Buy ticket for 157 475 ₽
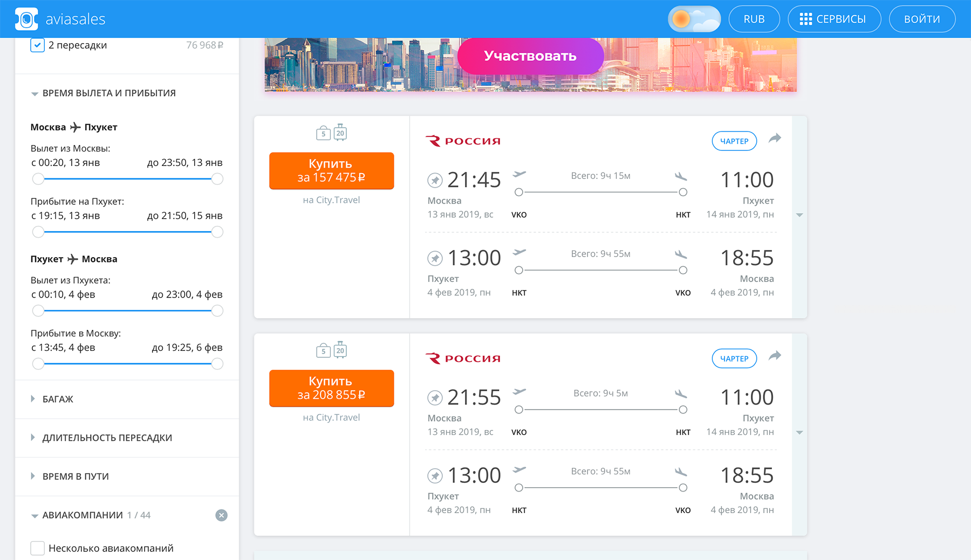971x560 pixels. pyautogui.click(x=331, y=171)
